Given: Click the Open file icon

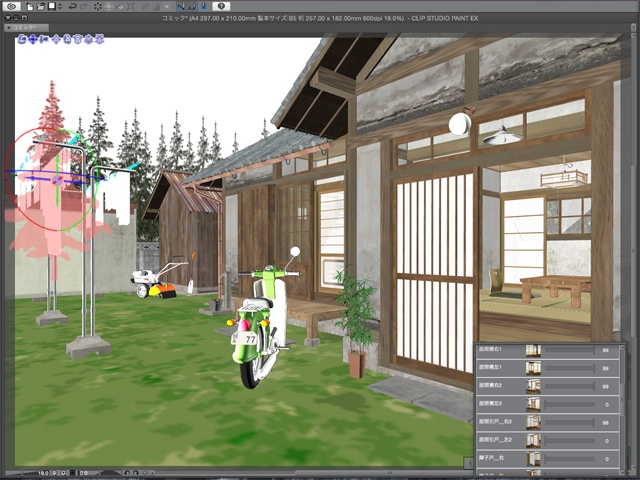Looking at the screenshot, I should 41,7.
